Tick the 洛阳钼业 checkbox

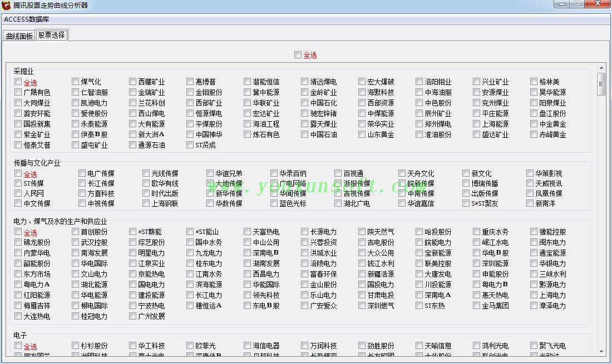coord(419,82)
